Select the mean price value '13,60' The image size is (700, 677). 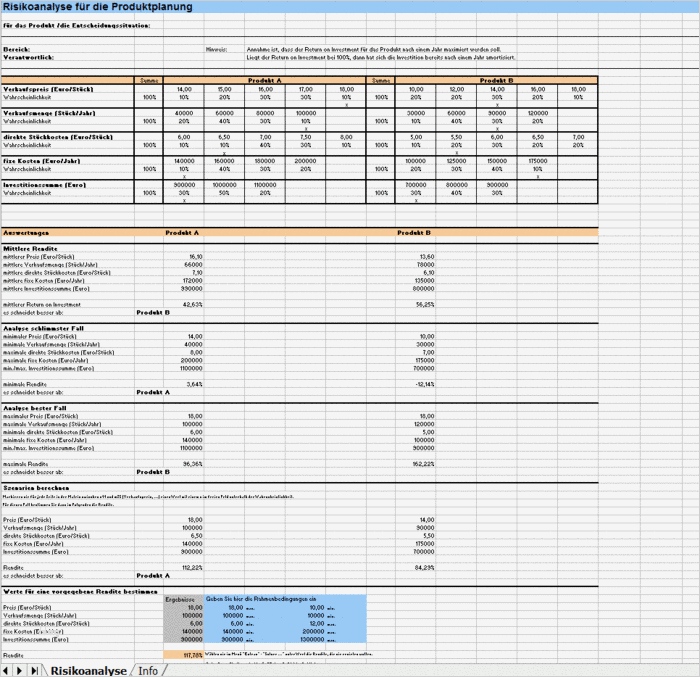[427, 257]
